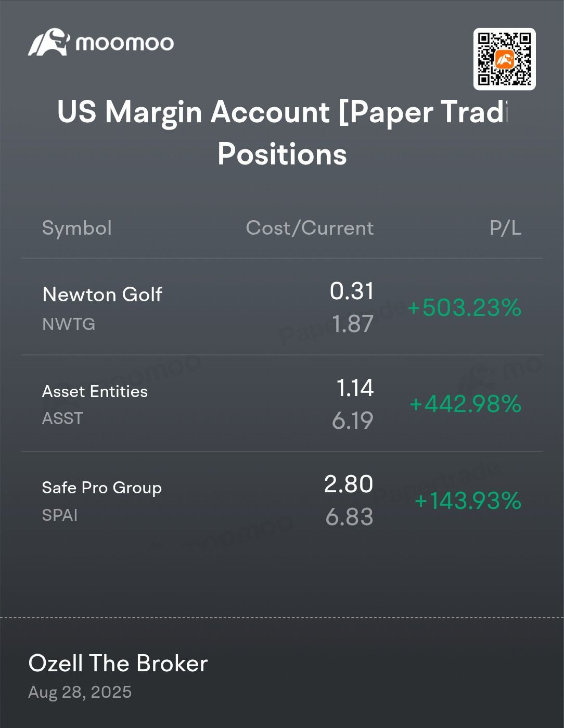
Task: Click the moomoo brand wordmark
Action: [x=125, y=43]
